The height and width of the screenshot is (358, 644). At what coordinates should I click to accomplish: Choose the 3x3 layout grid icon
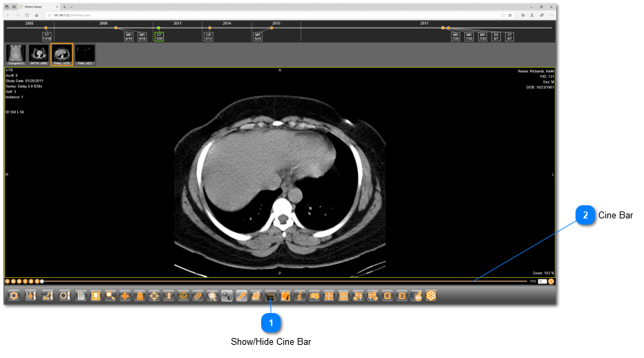(343, 296)
